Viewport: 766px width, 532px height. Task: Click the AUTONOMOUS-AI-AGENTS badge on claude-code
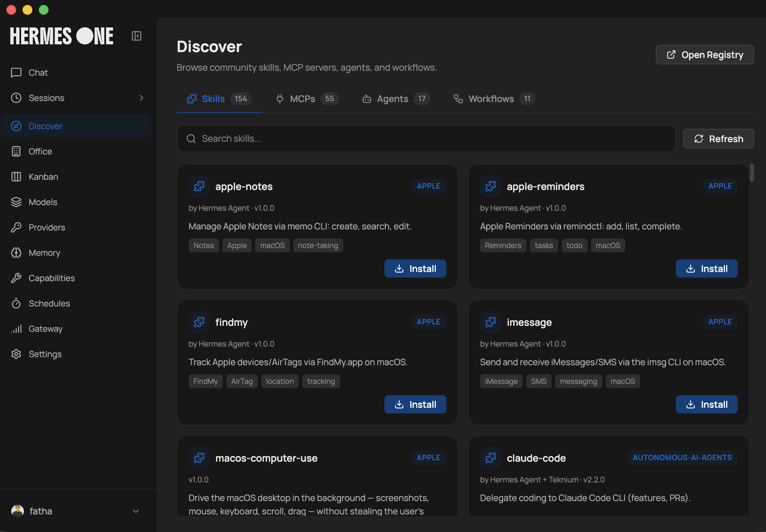(x=682, y=458)
